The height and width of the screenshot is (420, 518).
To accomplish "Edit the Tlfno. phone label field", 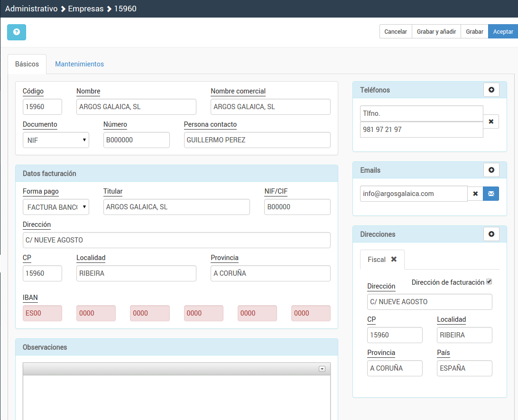I will tap(422, 113).
